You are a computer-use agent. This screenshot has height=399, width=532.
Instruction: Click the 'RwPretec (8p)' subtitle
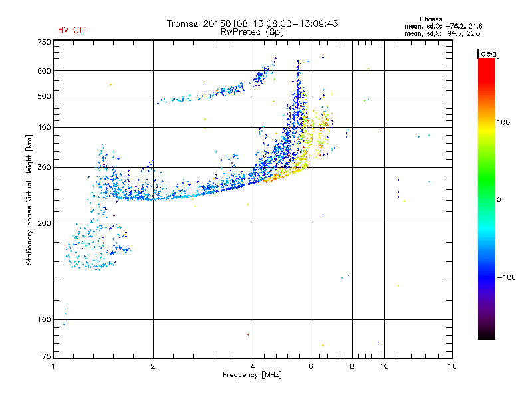tap(252, 32)
